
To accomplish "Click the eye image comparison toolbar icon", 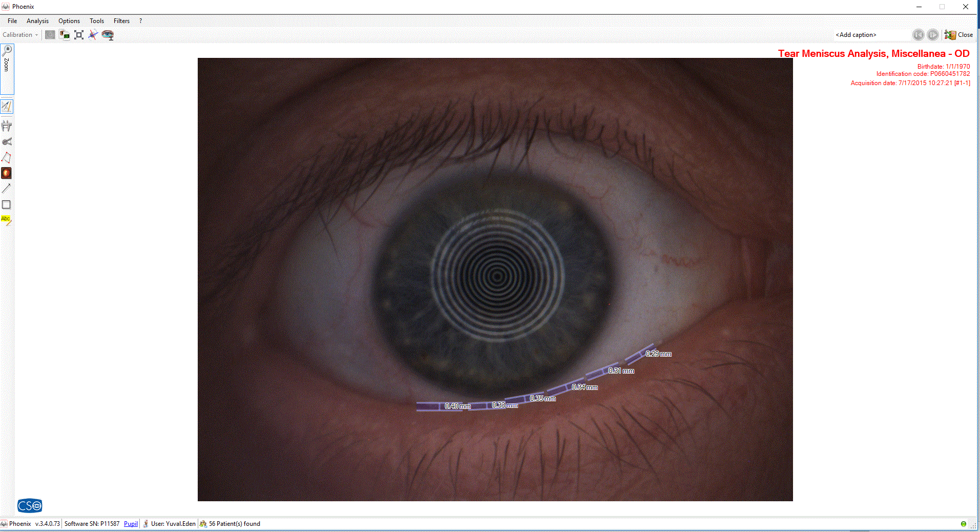I will tap(65, 35).
